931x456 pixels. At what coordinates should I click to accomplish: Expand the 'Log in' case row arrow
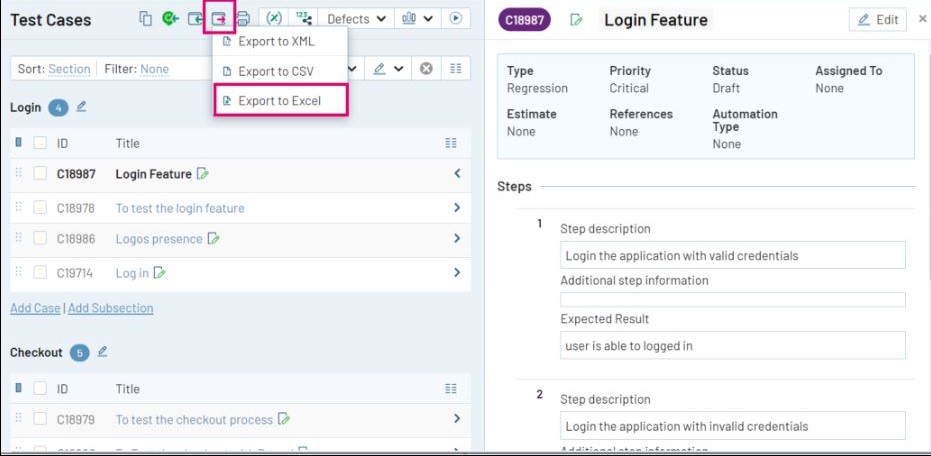457,273
